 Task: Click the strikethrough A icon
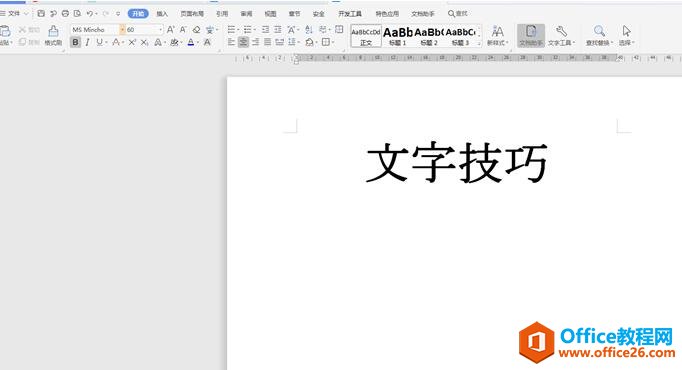point(116,42)
